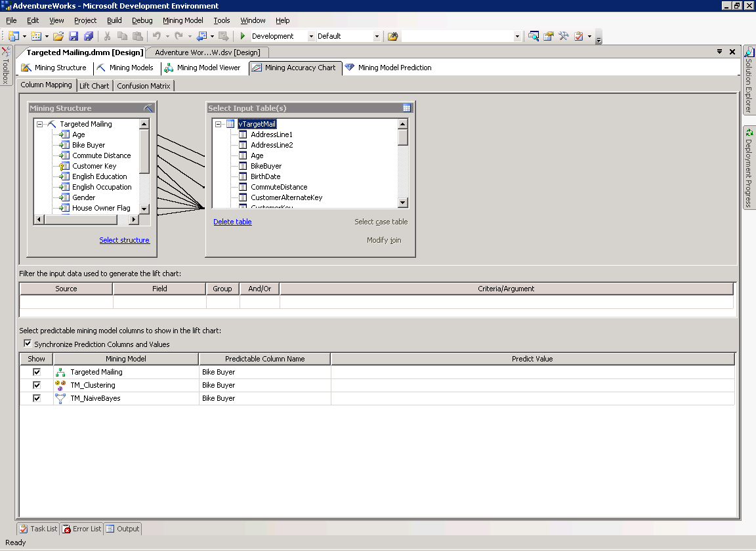Screen dimensions: 756x551
Task: Open the Toolbox hammer-wrench toolbar icon
Action: click(x=564, y=36)
